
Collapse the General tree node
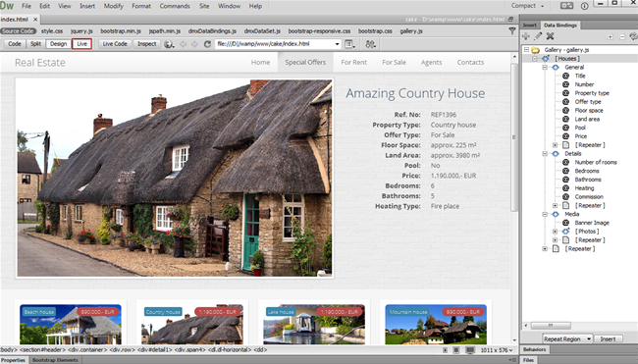[545, 67]
